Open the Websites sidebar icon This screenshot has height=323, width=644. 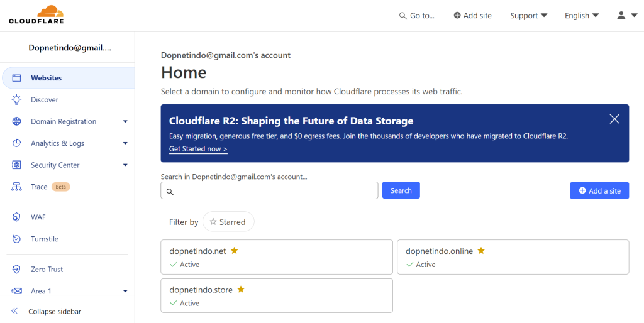16,78
